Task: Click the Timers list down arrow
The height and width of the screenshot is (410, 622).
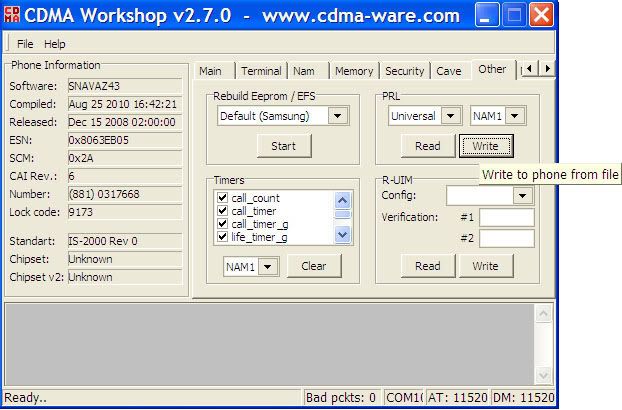Action: (x=342, y=235)
